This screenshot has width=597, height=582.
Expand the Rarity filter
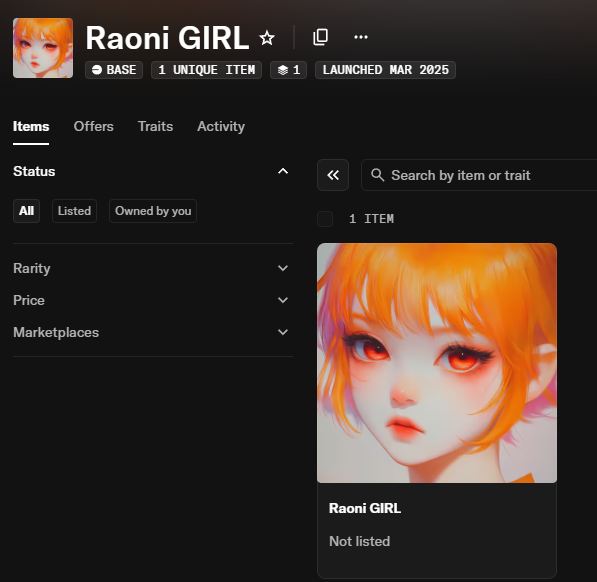pyautogui.click(x=153, y=268)
